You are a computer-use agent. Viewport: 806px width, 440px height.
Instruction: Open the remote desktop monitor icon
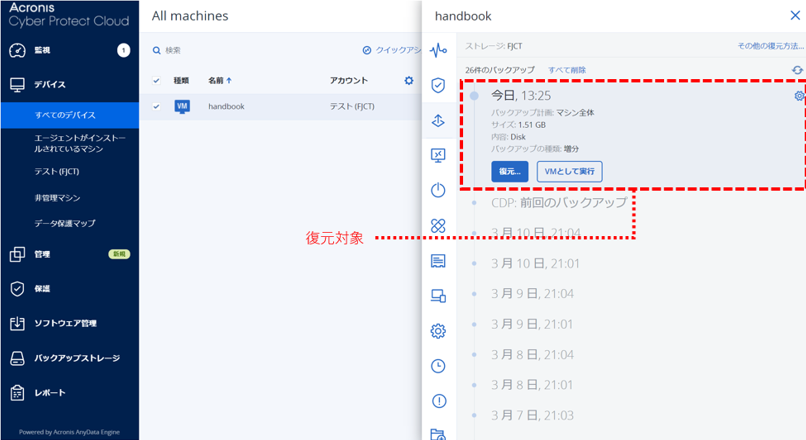437,155
